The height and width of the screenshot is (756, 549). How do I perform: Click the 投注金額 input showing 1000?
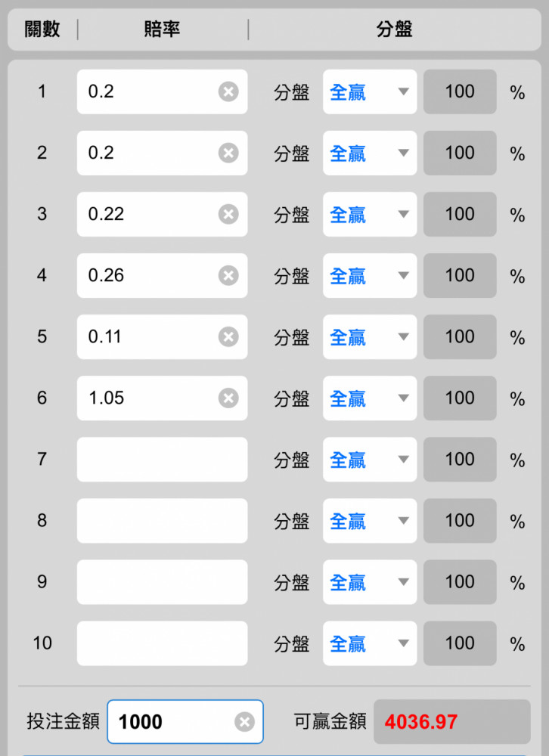(x=185, y=722)
